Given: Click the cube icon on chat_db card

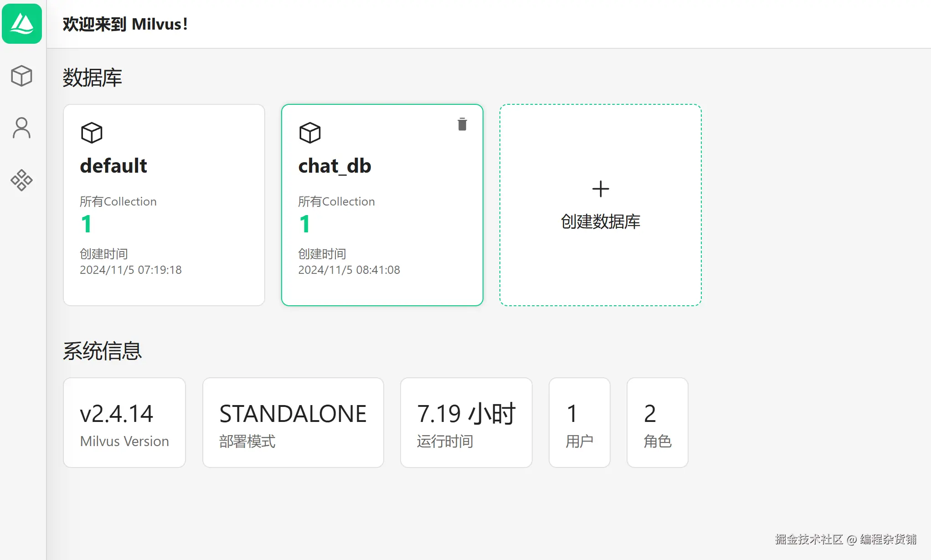Looking at the screenshot, I should pyautogui.click(x=310, y=133).
